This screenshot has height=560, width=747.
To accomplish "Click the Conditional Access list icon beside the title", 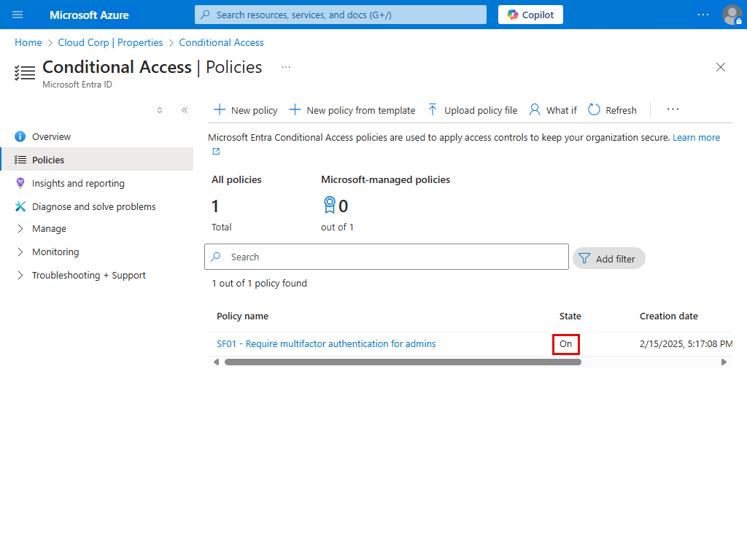I will coord(25,73).
